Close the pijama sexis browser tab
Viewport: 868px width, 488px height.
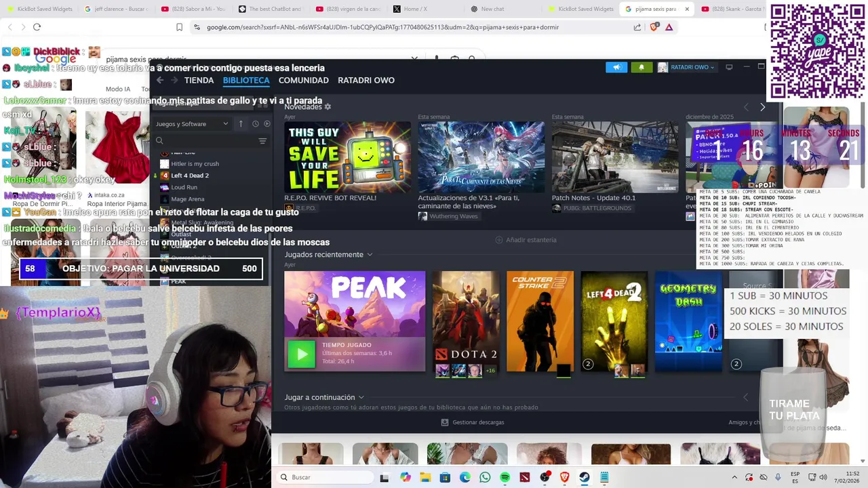tap(687, 9)
